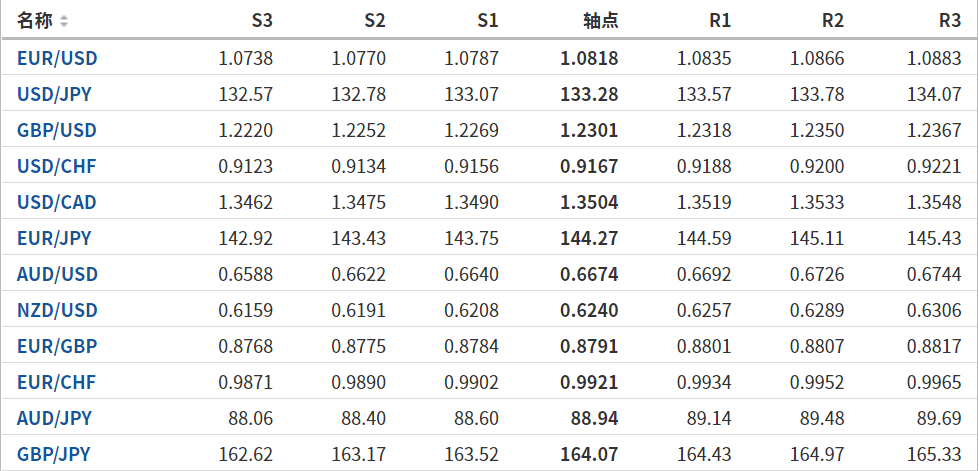The image size is (979, 471).
Task: Select the USD/CAD pair link
Action: [57, 202]
